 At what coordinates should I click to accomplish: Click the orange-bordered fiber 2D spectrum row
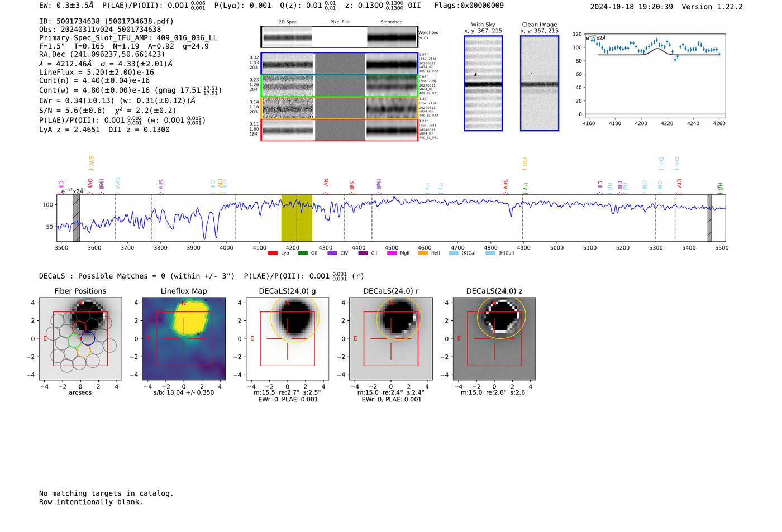click(x=340, y=108)
